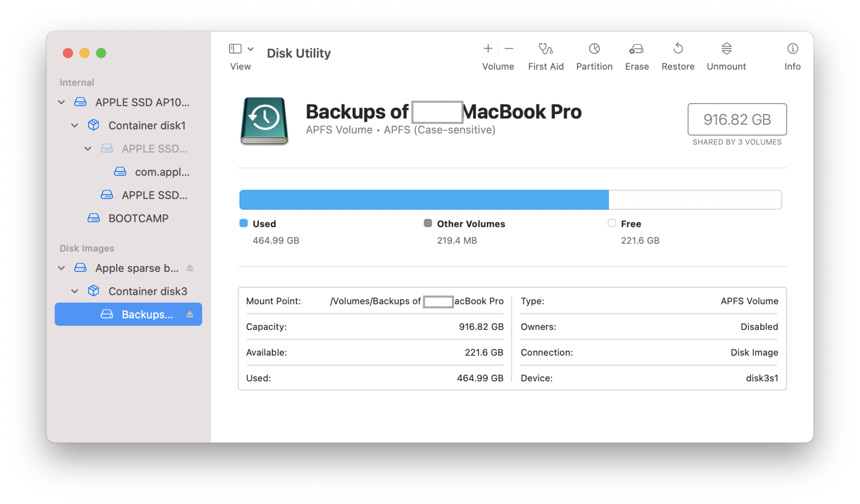
Task: Click the 916.82 GB capacity box
Action: [737, 120]
